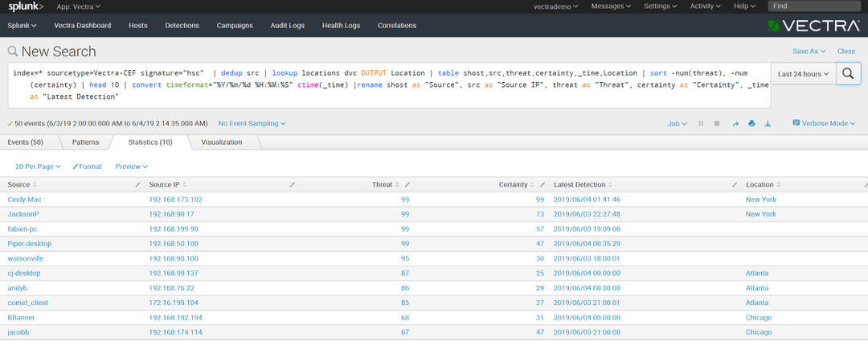Click Atlanta location in andyb row

click(757, 288)
